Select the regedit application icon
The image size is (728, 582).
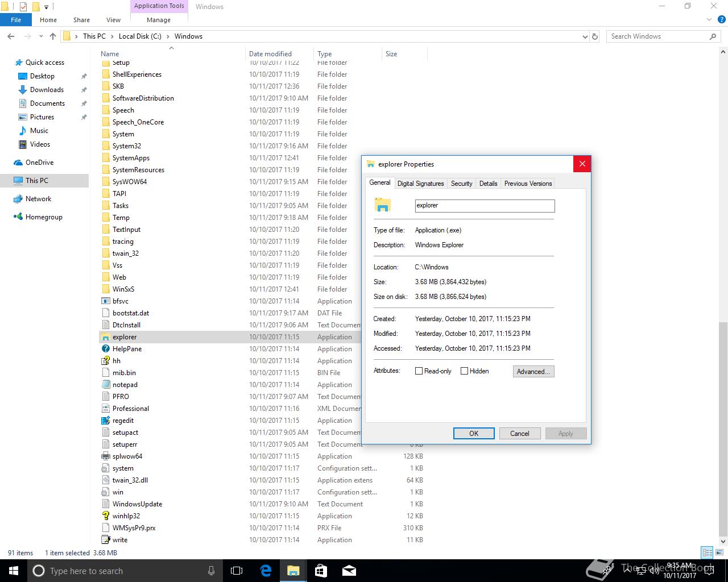[106, 421]
